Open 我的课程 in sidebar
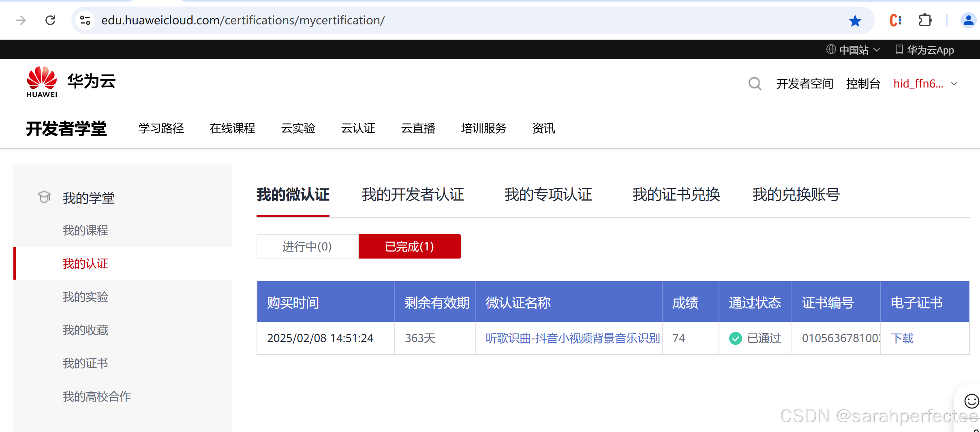The width and height of the screenshot is (980, 432). 86,231
